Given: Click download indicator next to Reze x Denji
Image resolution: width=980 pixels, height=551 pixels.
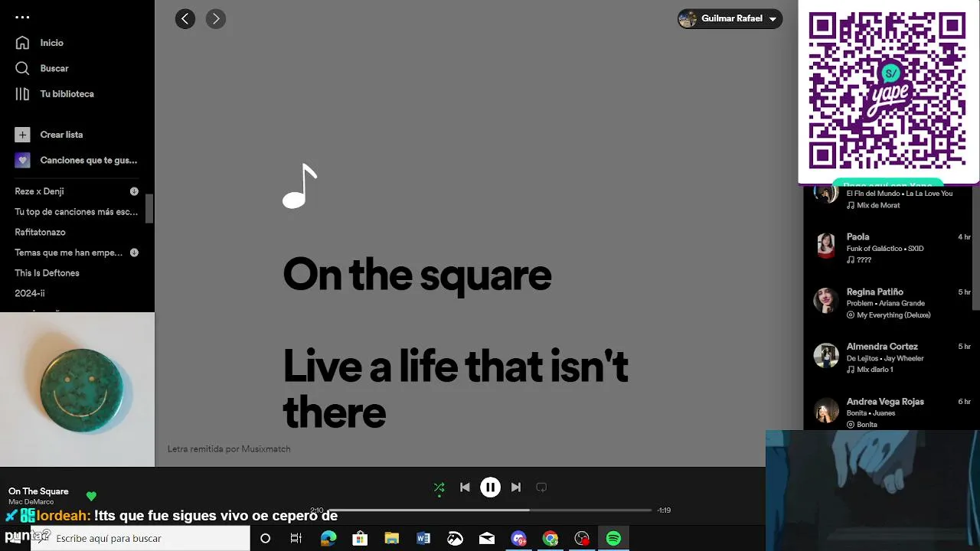Looking at the screenshot, I should click(x=134, y=191).
